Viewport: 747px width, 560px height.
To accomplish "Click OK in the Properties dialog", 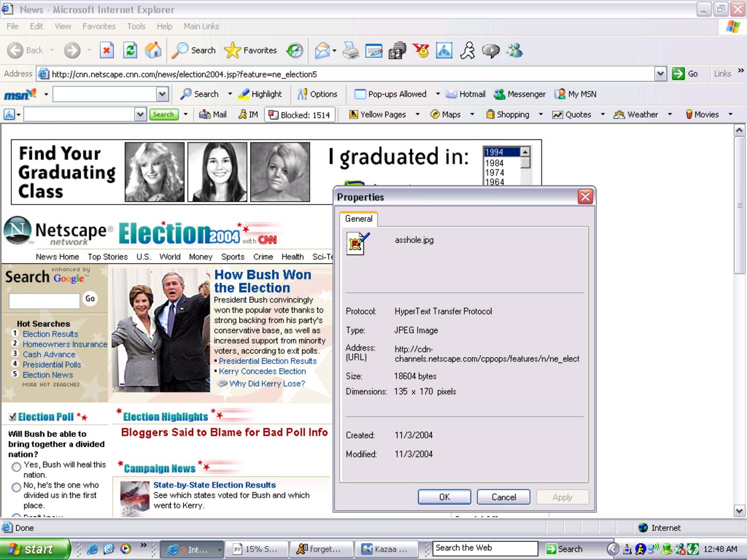I will (445, 497).
